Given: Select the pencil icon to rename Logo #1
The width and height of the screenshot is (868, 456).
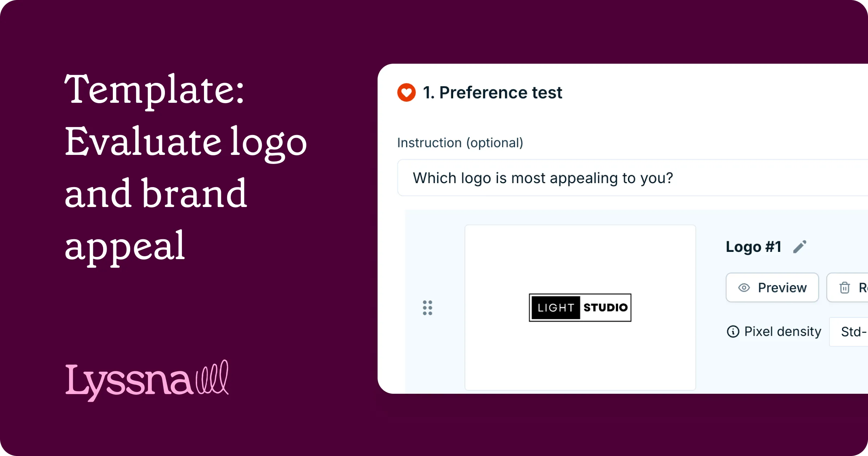Looking at the screenshot, I should tap(799, 246).
